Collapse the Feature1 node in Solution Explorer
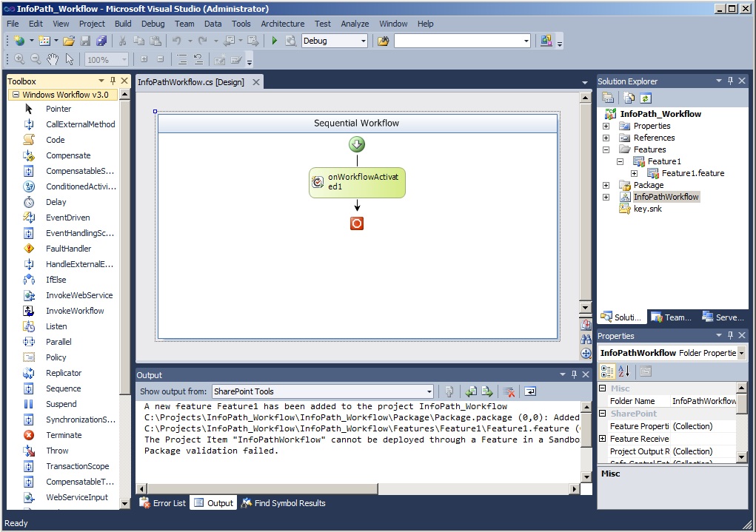 (620, 161)
